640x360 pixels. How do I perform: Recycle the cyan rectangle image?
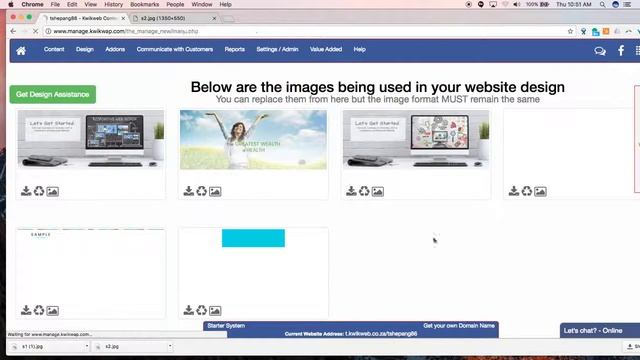tap(202, 310)
